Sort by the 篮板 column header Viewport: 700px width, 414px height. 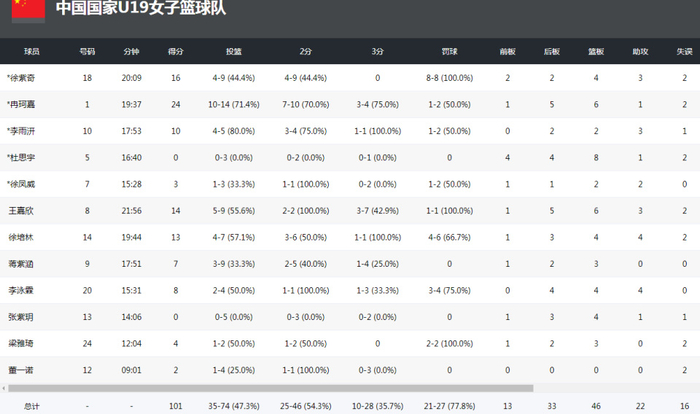point(596,50)
